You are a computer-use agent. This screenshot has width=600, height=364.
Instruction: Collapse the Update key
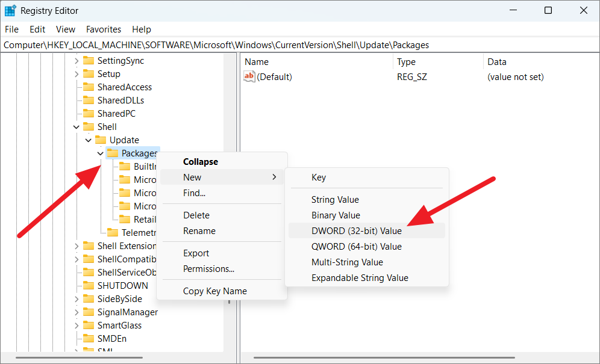89,140
